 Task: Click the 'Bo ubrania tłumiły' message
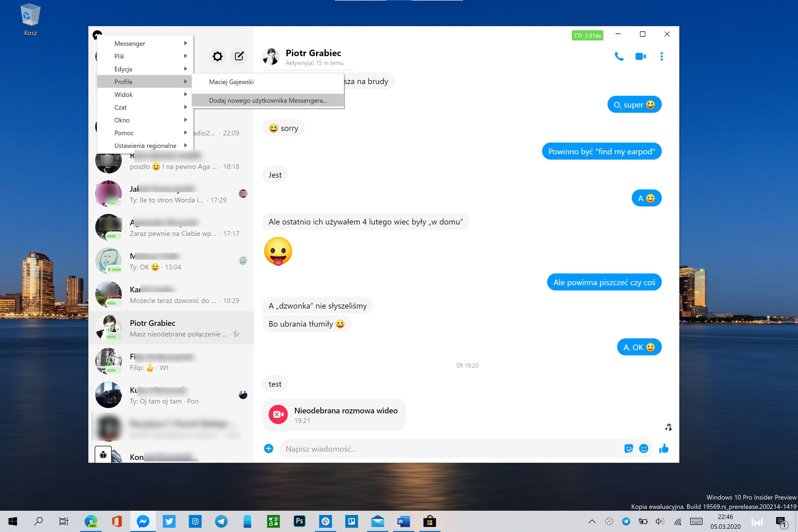coord(307,324)
